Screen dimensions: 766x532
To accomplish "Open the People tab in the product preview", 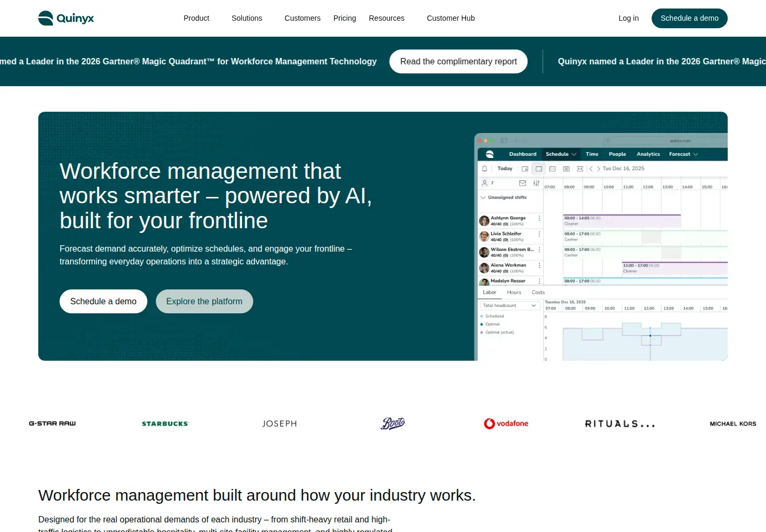I will click(617, 154).
